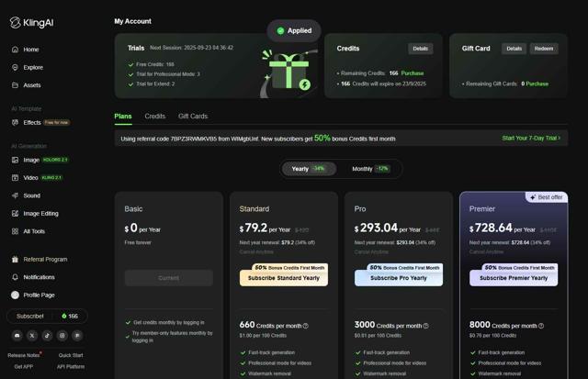Click the green credits flame icon beside 166
Viewport: 588px width, 379px height.
(64, 316)
